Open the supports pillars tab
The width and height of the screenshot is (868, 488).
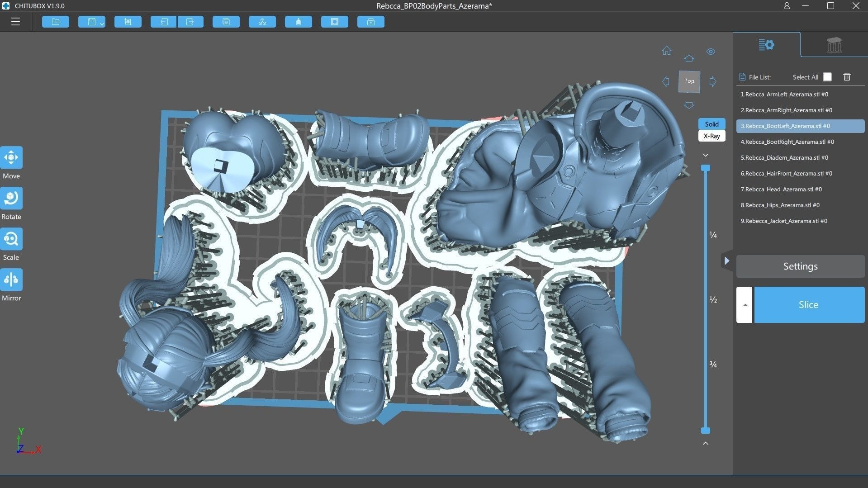(x=834, y=45)
